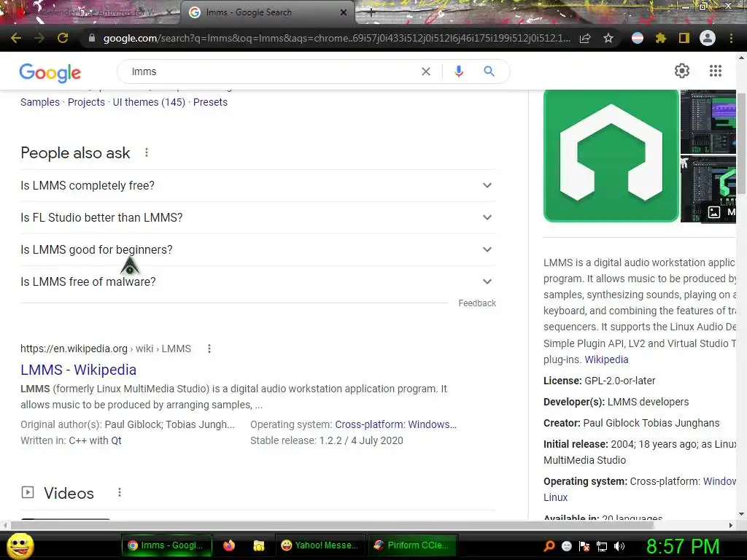
Task: Open the Google apps grid
Action: (x=716, y=71)
